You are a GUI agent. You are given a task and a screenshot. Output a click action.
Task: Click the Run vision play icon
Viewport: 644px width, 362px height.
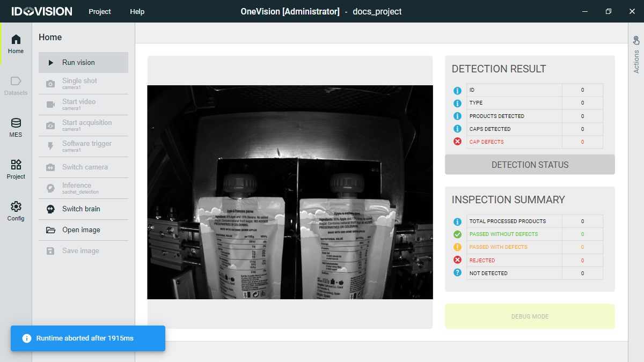pyautogui.click(x=51, y=63)
